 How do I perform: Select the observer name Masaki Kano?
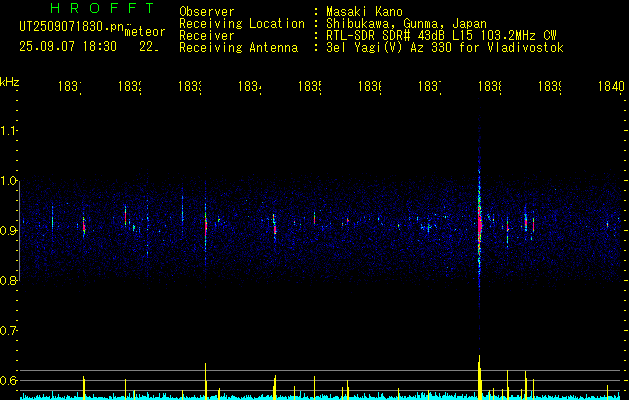point(365,12)
